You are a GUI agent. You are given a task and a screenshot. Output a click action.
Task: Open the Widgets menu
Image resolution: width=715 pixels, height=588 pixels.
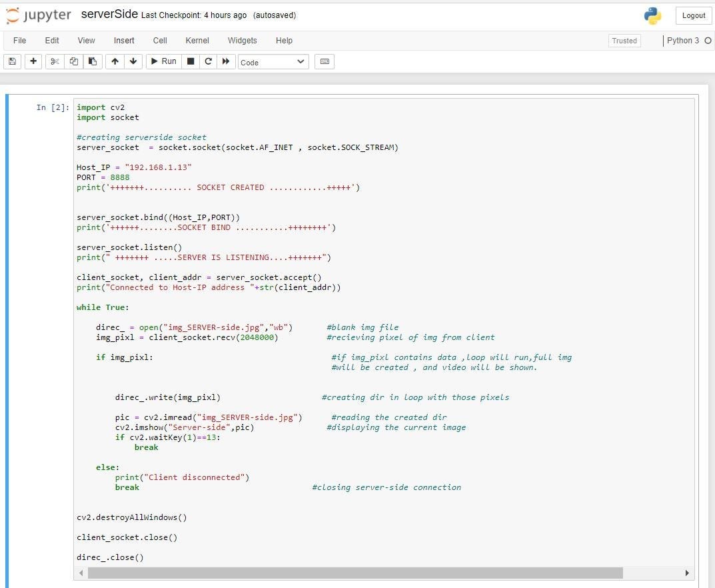point(243,41)
